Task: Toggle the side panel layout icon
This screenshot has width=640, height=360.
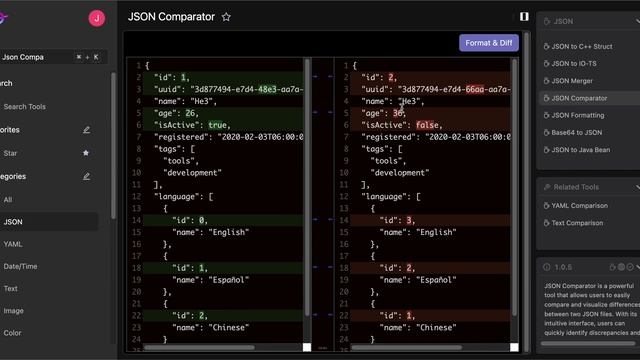Action: pos(524,16)
